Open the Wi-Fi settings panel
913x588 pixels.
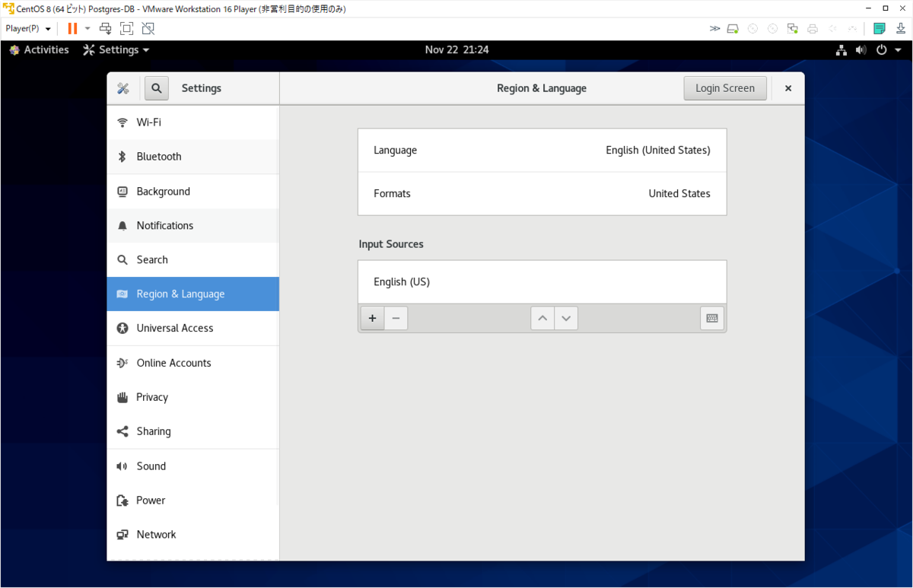pyautogui.click(x=193, y=122)
